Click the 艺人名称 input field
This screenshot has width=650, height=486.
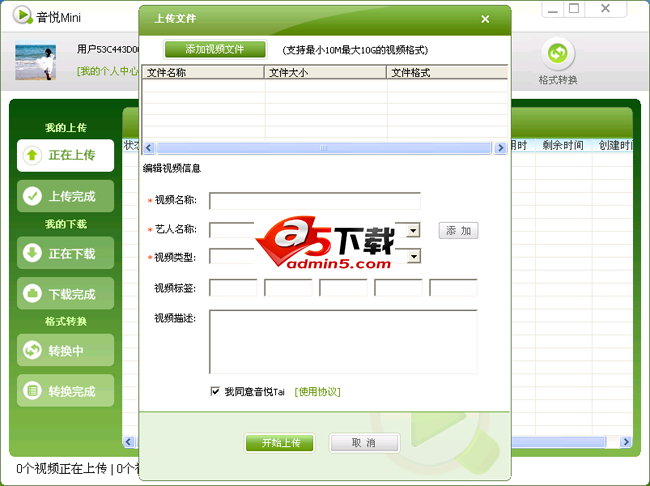(315, 230)
